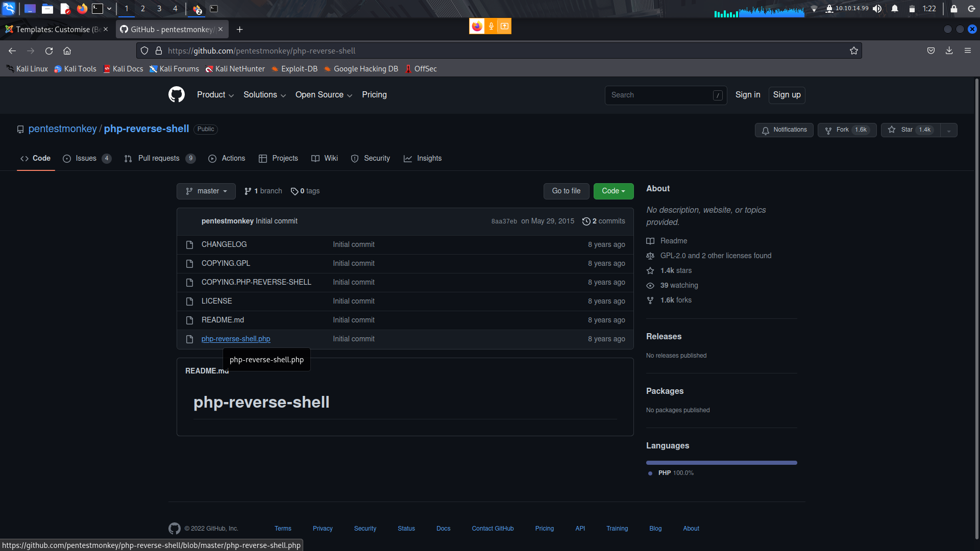Expand the master branch dropdown
Image resolution: width=980 pixels, height=551 pixels.
point(206,191)
